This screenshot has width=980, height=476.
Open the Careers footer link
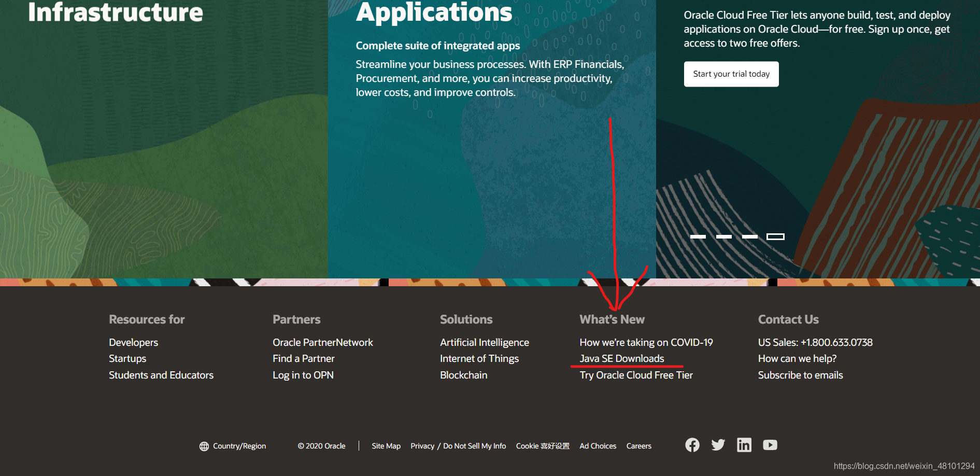(x=639, y=446)
